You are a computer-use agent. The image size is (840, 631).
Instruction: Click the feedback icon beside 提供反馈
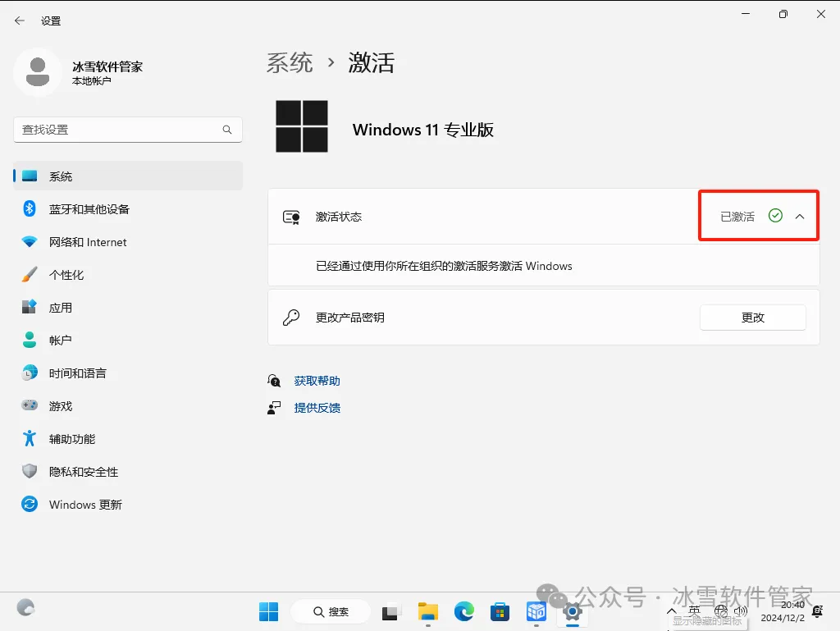tap(274, 408)
